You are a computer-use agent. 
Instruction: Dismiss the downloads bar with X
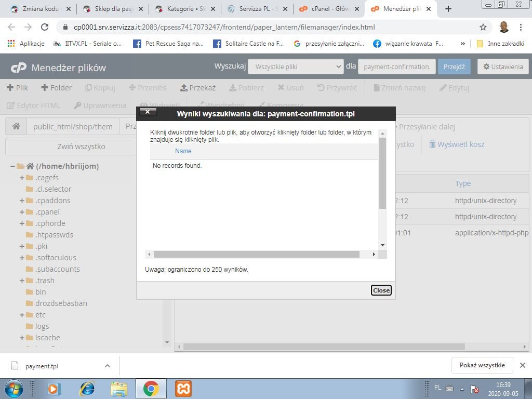[523, 365]
